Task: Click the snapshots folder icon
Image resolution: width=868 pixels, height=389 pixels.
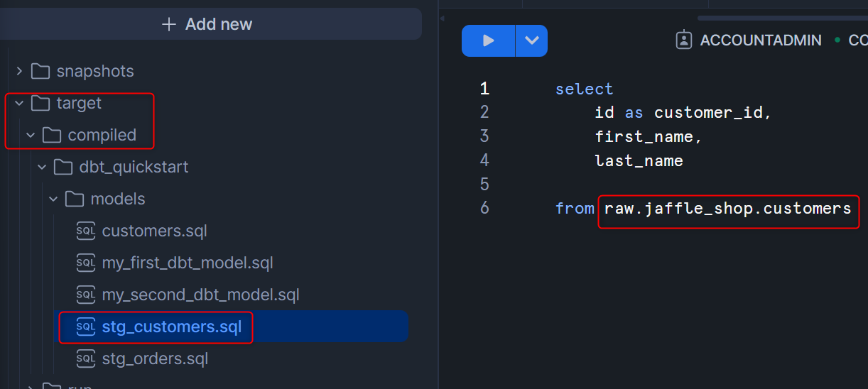Action: point(40,71)
